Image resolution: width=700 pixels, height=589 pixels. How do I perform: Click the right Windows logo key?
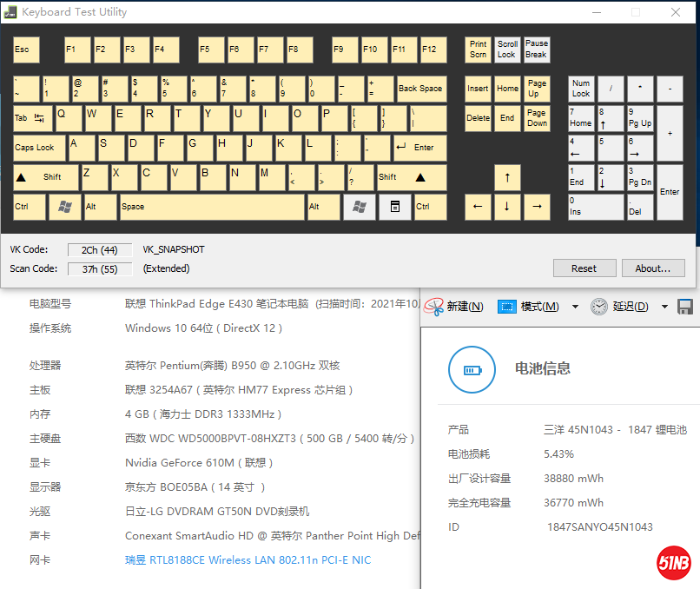coord(359,207)
